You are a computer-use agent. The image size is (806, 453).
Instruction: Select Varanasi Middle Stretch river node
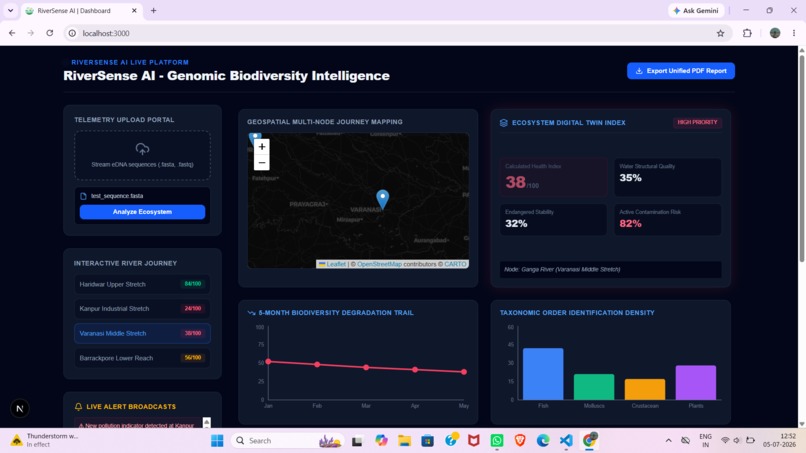click(x=142, y=333)
